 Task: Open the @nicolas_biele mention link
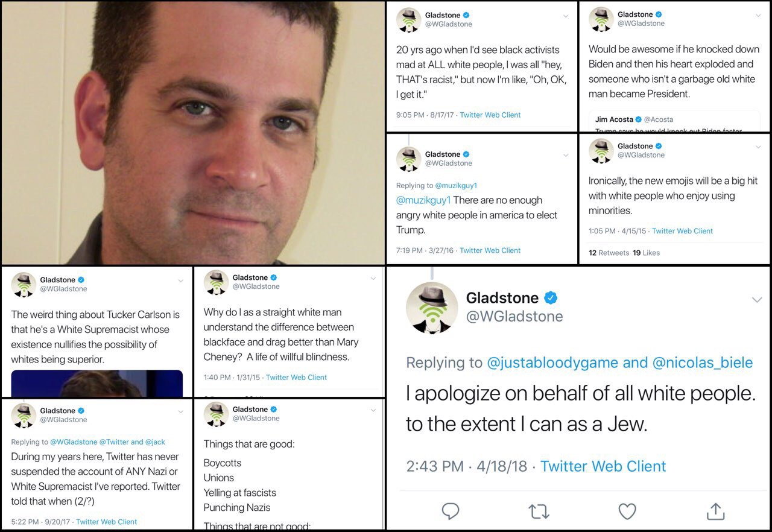703,363
